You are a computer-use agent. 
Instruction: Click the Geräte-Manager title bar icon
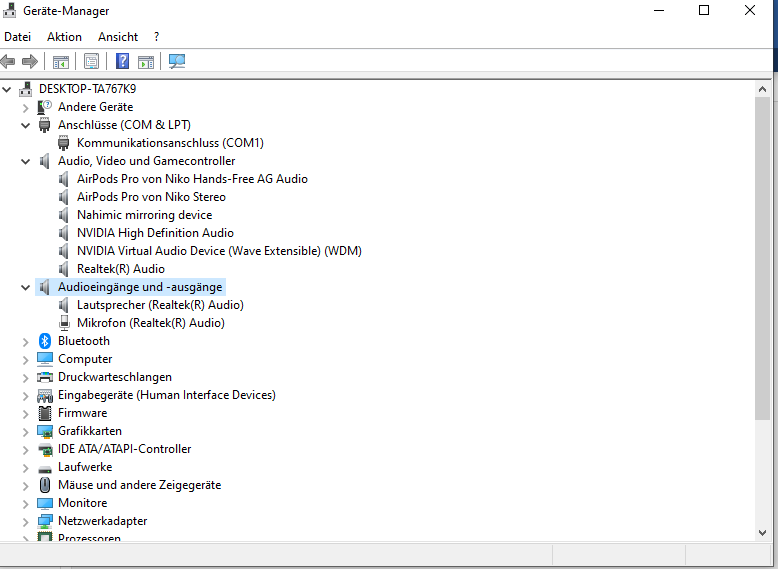tap(9, 10)
